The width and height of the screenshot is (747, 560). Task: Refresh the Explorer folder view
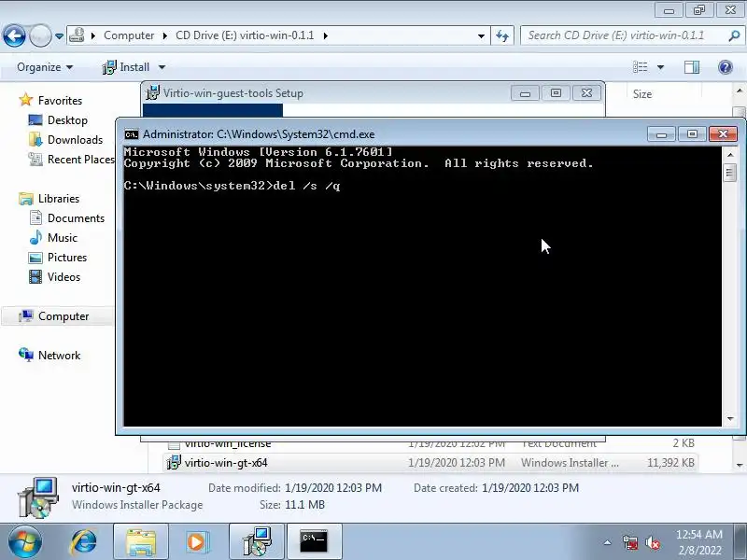pyautogui.click(x=502, y=36)
